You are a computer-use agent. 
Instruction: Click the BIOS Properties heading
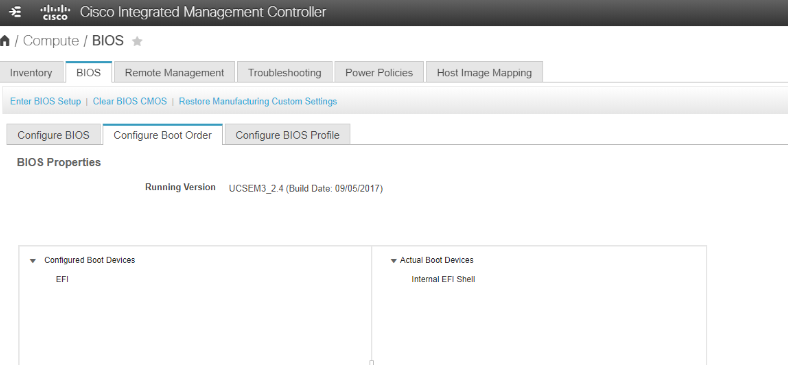coord(59,162)
